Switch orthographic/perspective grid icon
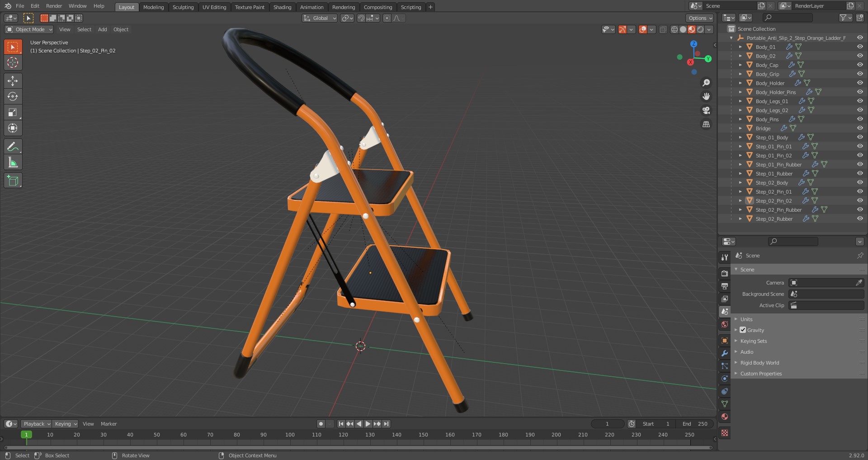This screenshot has width=868, height=460. [706, 124]
